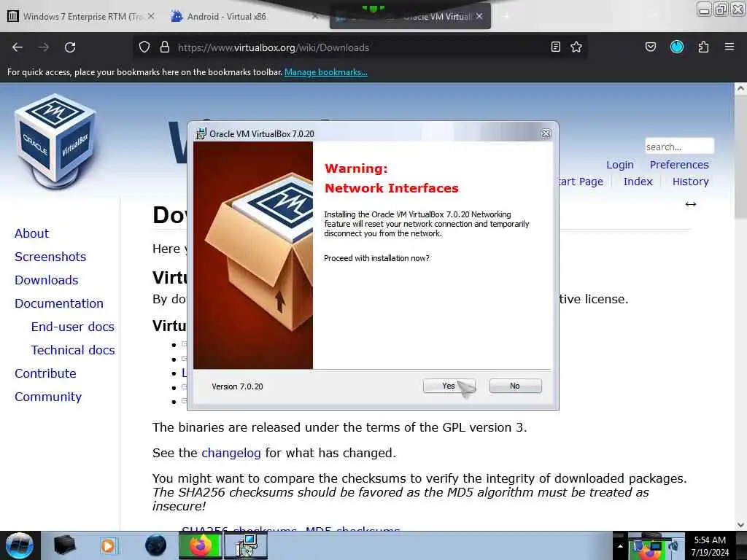Launch the media player taskbar icon
747x560 pixels.
(x=109, y=545)
